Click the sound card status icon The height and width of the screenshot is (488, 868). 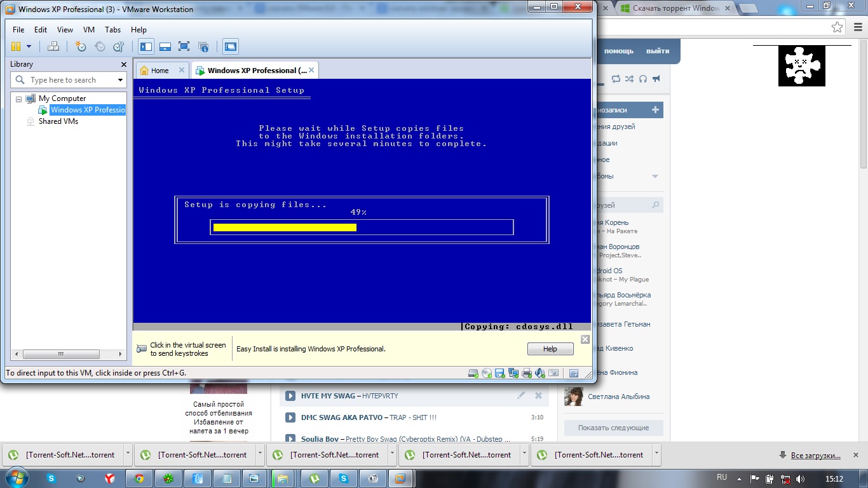tap(540, 373)
